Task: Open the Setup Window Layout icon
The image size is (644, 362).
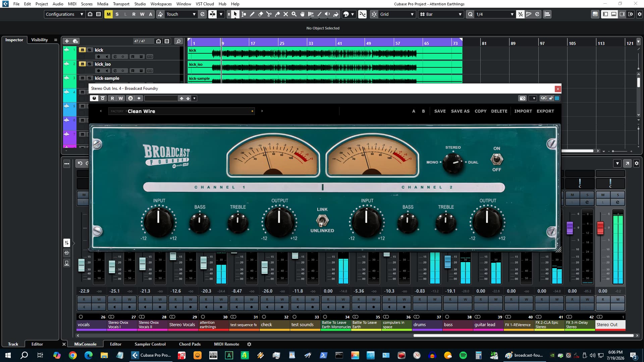Action: click(x=631, y=14)
